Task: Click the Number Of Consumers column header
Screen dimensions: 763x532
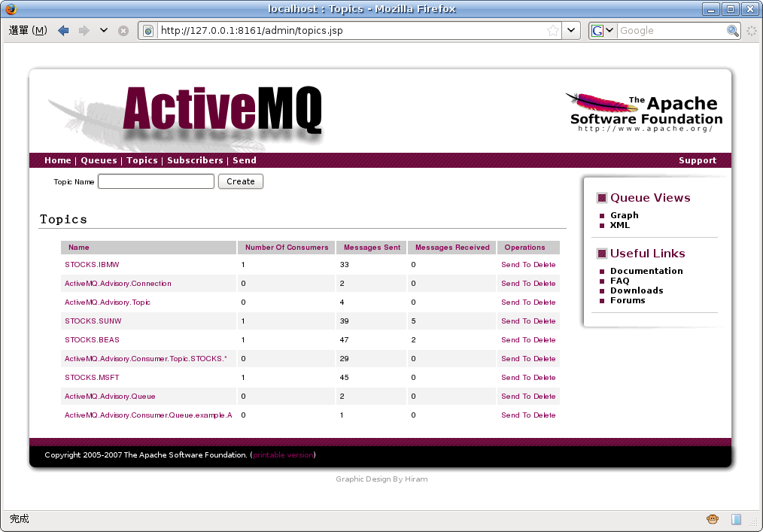Action: [287, 248]
